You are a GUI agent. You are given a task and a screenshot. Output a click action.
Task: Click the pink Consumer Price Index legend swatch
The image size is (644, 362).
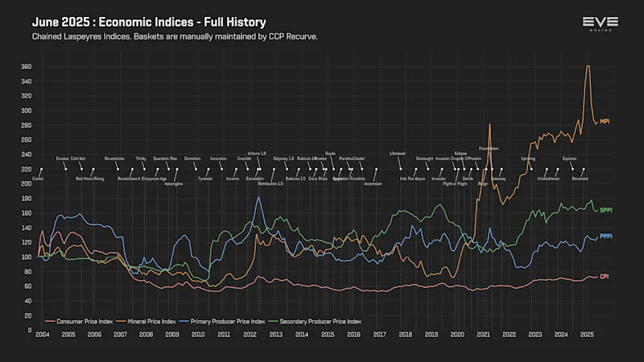point(50,321)
